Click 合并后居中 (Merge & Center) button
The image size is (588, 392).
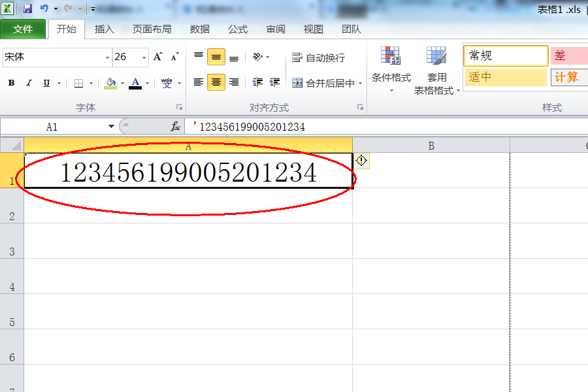pyautogui.click(x=323, y=83)
